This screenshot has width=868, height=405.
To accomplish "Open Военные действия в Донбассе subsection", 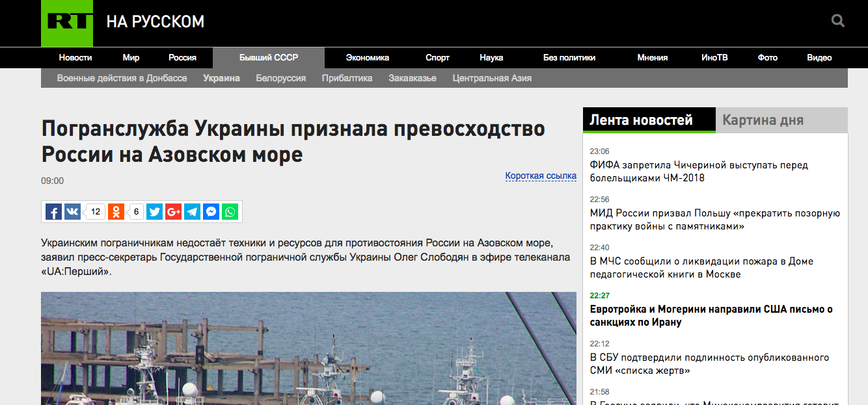I will [x=122, y=78].
